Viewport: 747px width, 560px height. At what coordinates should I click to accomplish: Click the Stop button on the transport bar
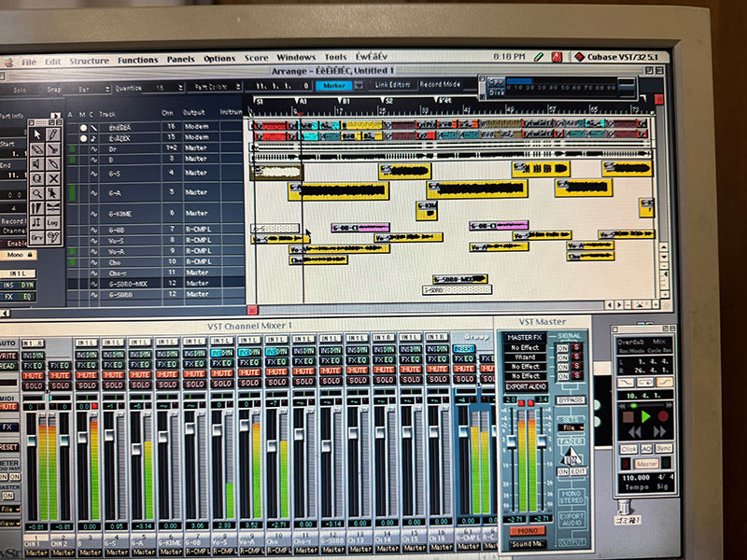[628, 417]
